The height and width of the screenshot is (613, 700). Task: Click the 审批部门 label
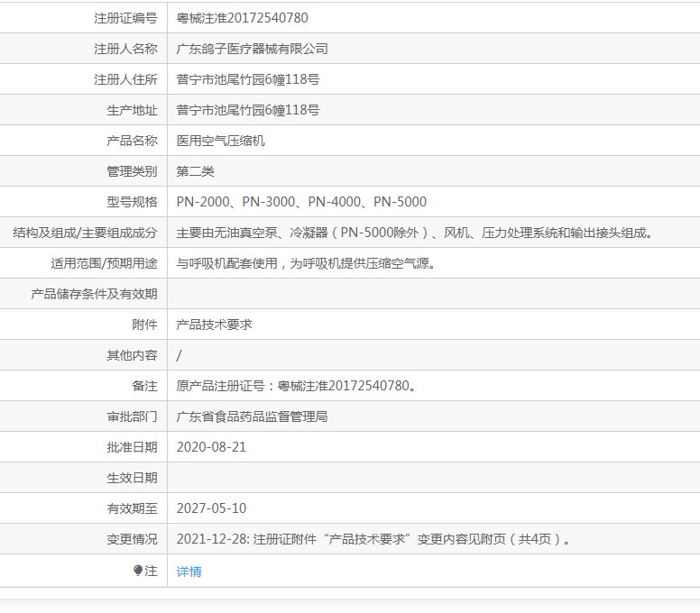(x=132, y=416)
